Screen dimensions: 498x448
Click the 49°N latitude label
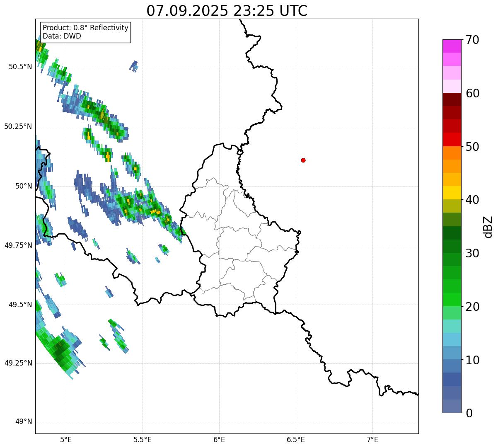(x=24, y=422)
